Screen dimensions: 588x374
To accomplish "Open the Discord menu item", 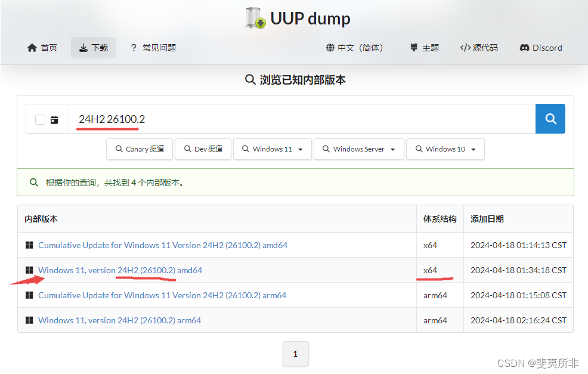I will click(x=541, y=48).
